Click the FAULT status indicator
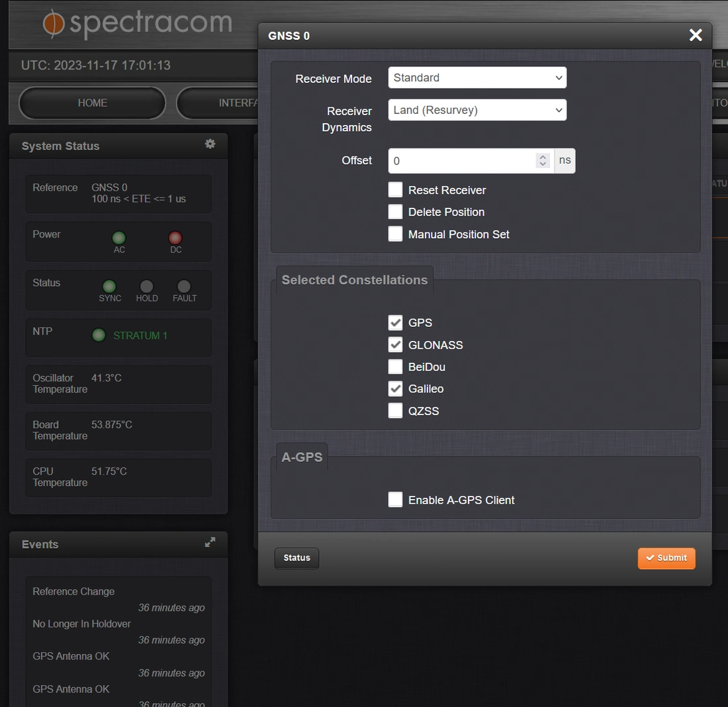The width and height of the screenshot is (728, 707). click(x=184, y=286)
